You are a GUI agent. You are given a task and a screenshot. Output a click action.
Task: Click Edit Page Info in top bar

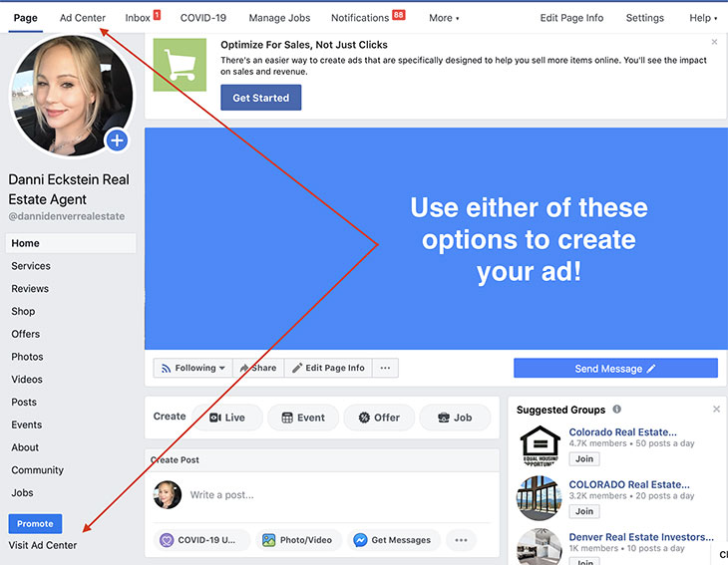point(571,18)
